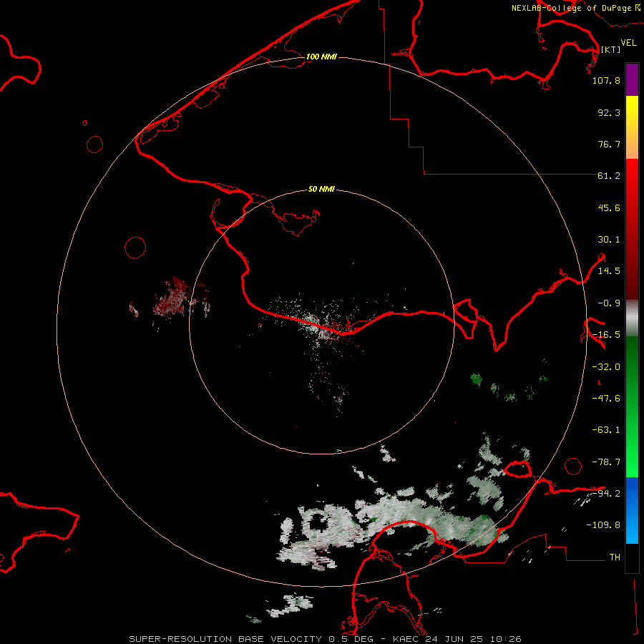Click the VEL legend title
Image resolution: width=644 pixels, height=644 pixels.
coord(628,43)
